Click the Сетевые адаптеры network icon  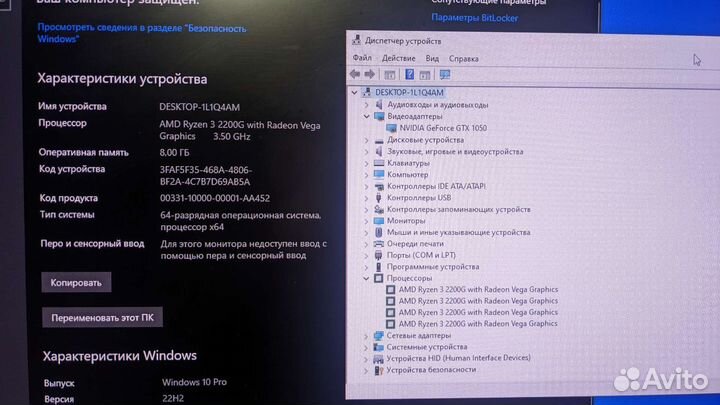pyautogui.click(x=378, y=336)
